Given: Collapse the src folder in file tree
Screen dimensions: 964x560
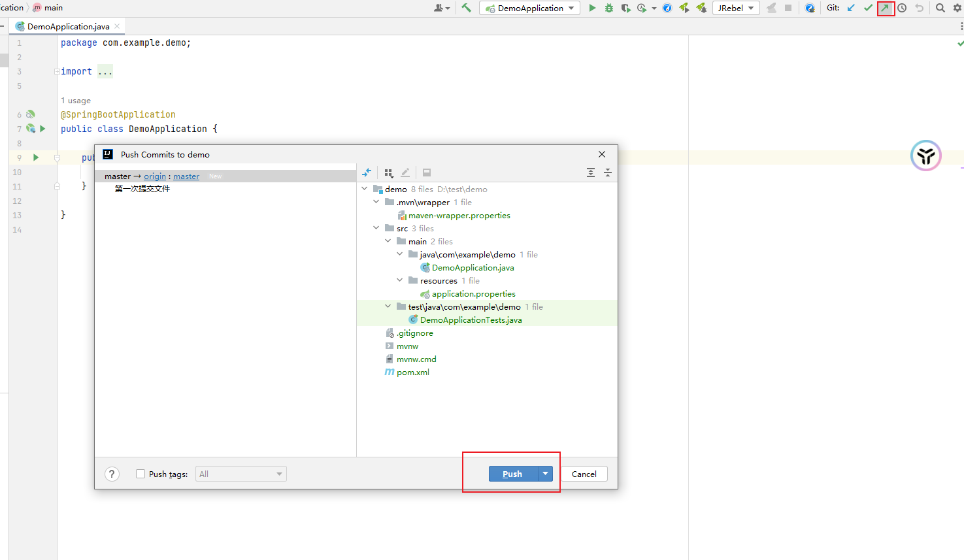Looking at the screenshot, I should click(376, 228).
